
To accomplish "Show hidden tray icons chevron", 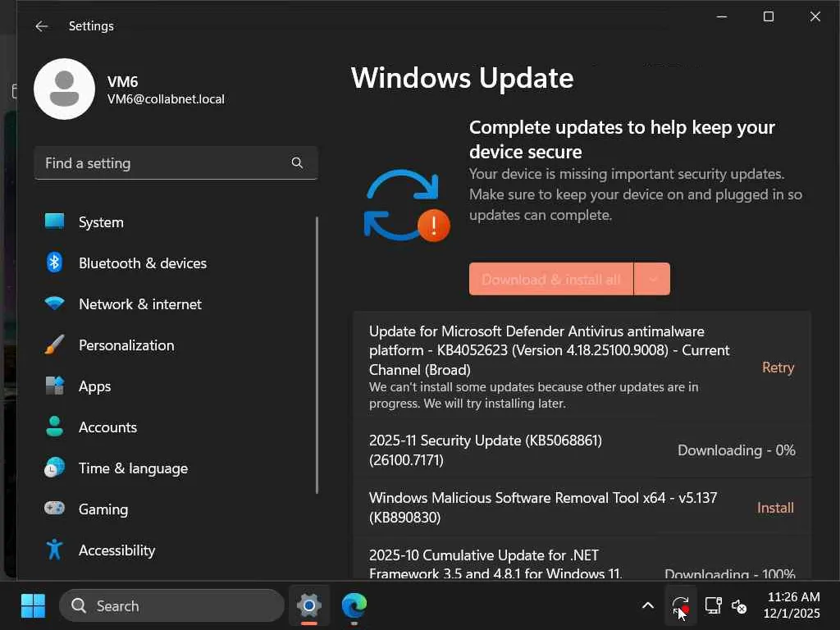I will 648,606.
